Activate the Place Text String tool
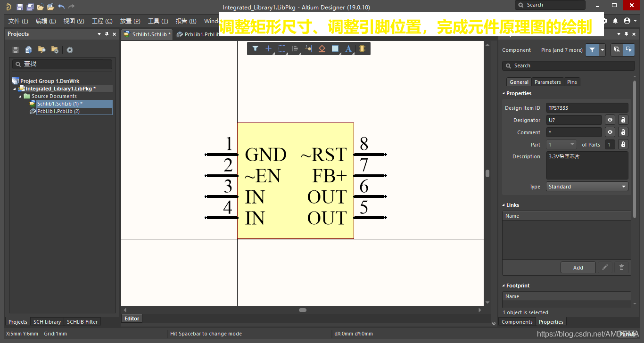644x343 pixels. click(348, 49)
